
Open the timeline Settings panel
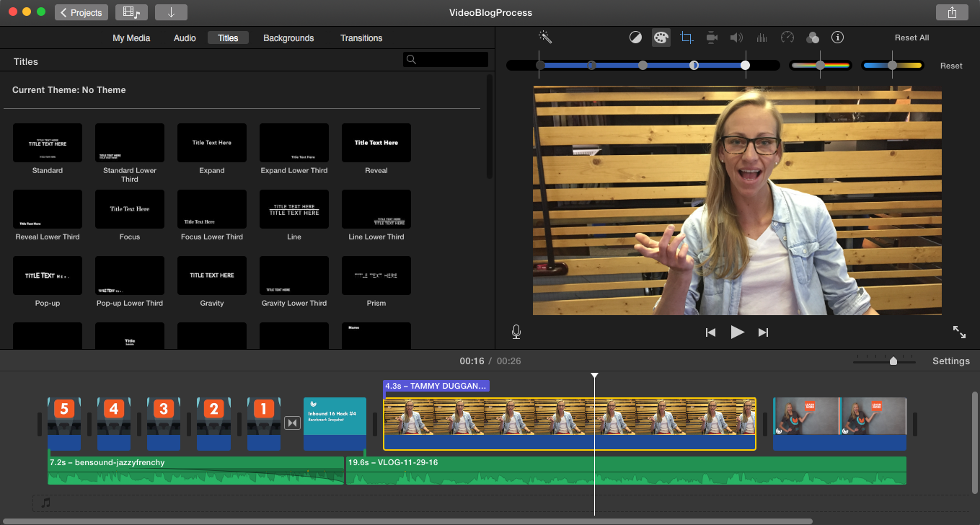[x=950, y=361]
